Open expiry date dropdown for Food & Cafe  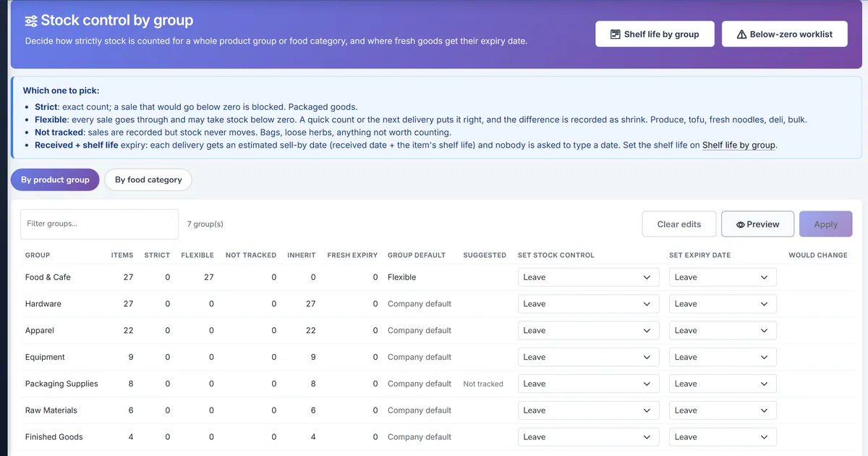(723, 277)
